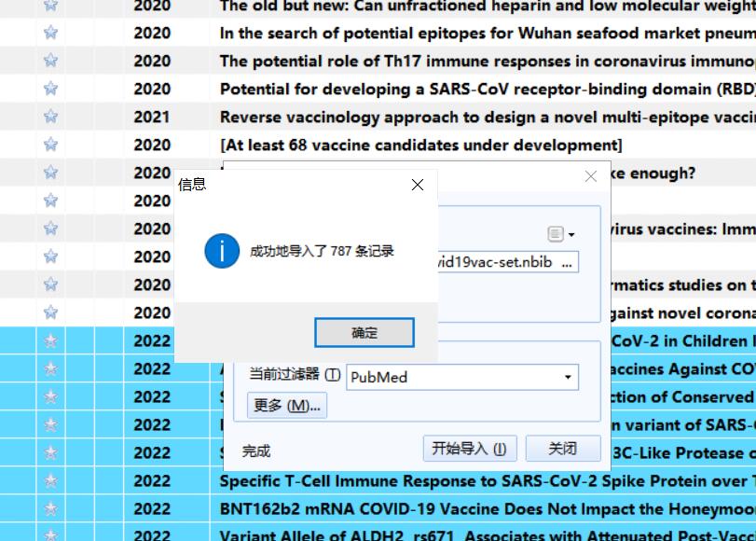The image size is (756, 541).
Task: Star the record ending 'irus vaccines: Imm'
Action: point(50,229)
